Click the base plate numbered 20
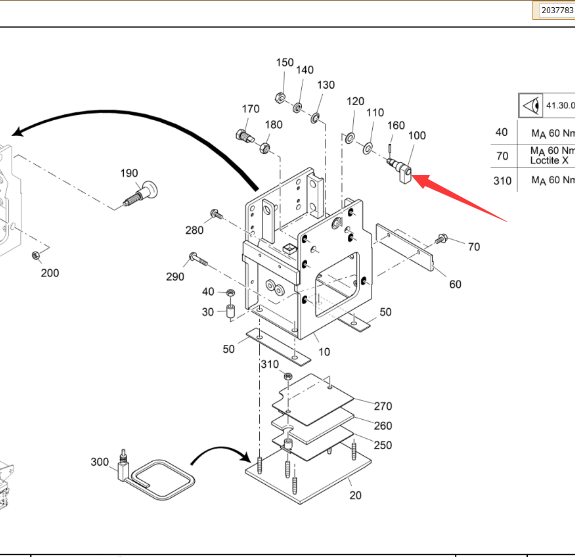 [x=308, y=477]
